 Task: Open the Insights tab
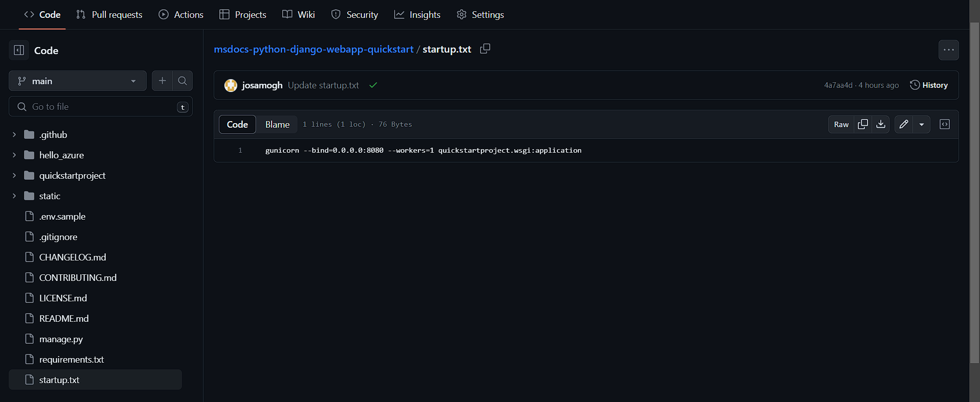point(417,15)
